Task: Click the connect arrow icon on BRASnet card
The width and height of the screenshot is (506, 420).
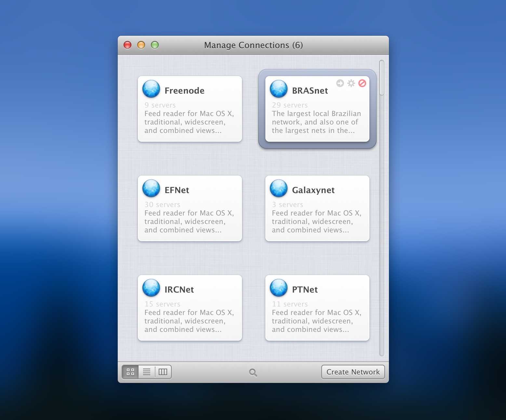Action: 340,83
